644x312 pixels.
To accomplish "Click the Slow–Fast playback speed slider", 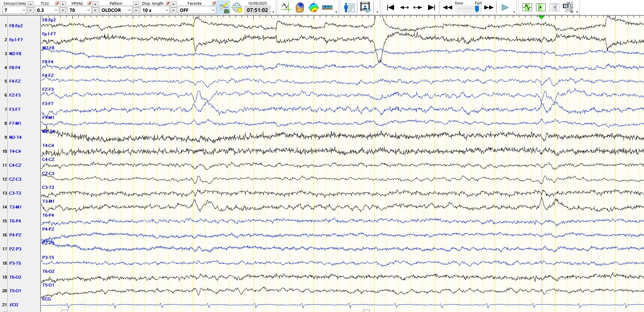I will 469,9.
